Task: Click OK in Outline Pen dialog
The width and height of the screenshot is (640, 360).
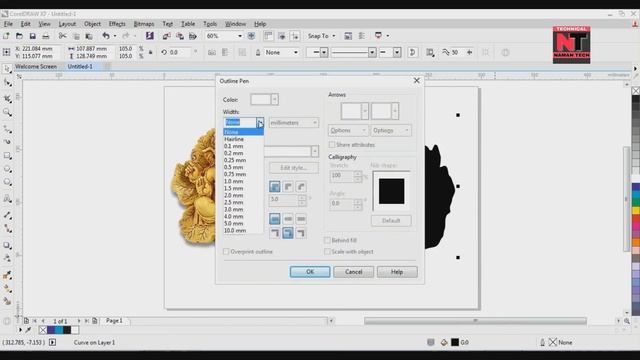Action: [x=310, y=272]
